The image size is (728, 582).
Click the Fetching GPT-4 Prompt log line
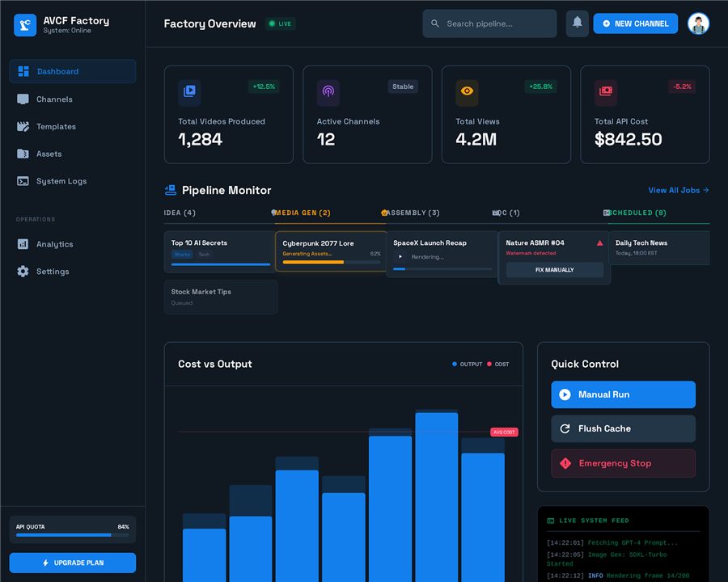(x=612, y=542)
